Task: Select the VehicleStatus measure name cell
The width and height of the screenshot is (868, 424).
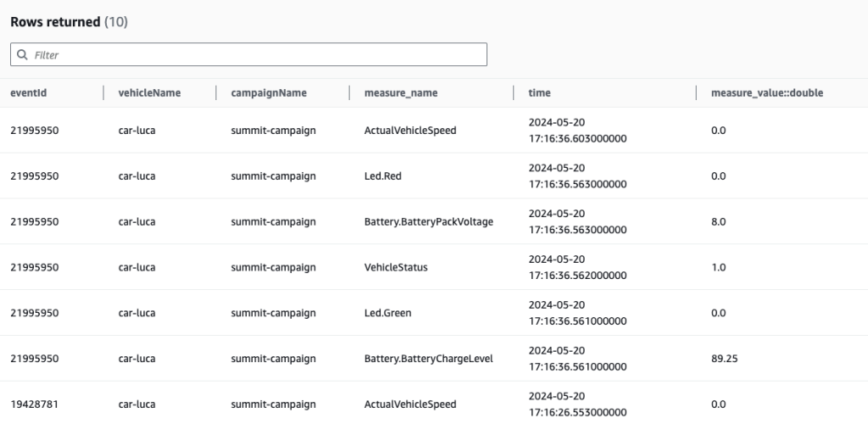Action: tap(396, 267)
